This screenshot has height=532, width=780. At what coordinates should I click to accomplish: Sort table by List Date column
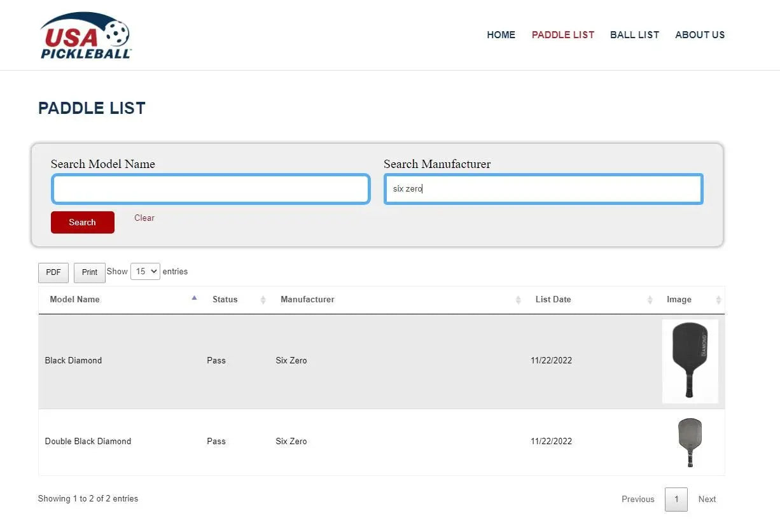coord(553,300)
